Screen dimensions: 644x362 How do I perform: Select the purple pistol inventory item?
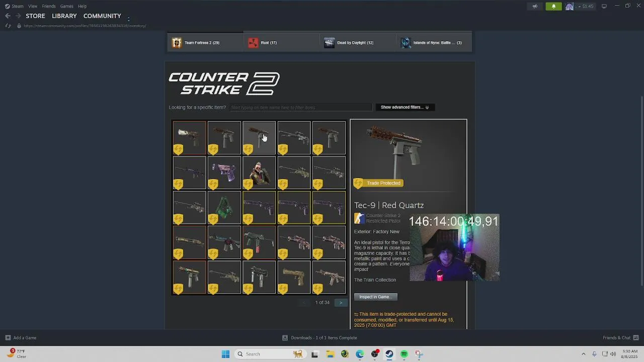[x=224, y=172]
